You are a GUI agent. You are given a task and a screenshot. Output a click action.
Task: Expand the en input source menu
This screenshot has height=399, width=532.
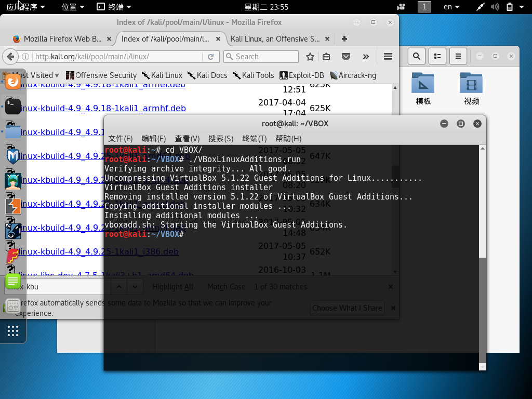[x=451, y=7]
